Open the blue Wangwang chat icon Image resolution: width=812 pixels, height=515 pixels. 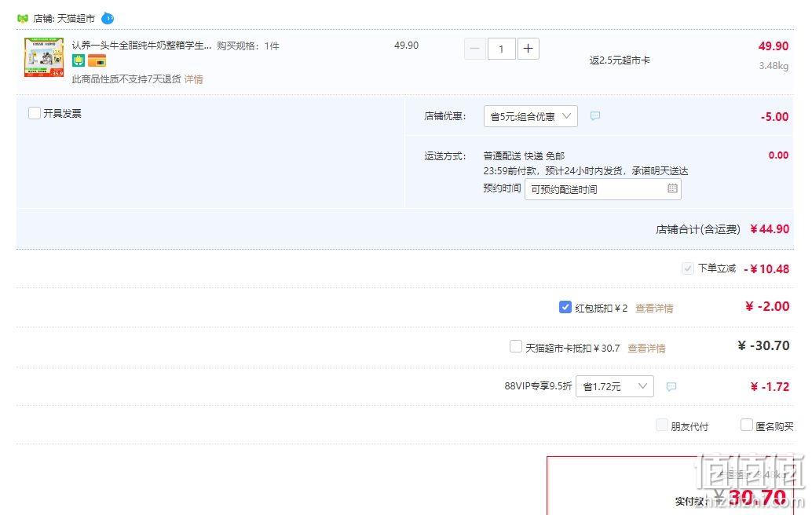(x=108, y=19)
